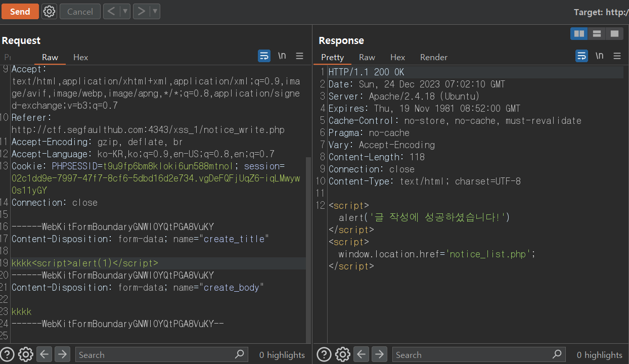Select Response Render tab
This screenshot has width=629, height=364.
coord(434,57)
